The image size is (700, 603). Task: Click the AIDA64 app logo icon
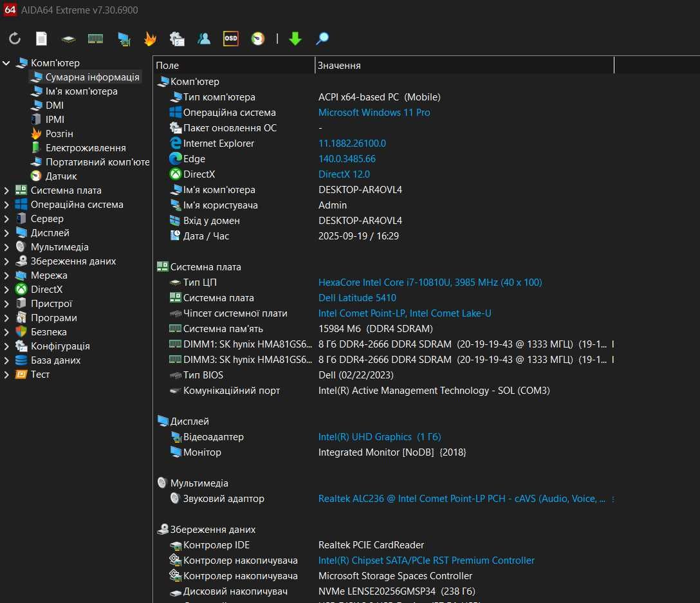10,10
